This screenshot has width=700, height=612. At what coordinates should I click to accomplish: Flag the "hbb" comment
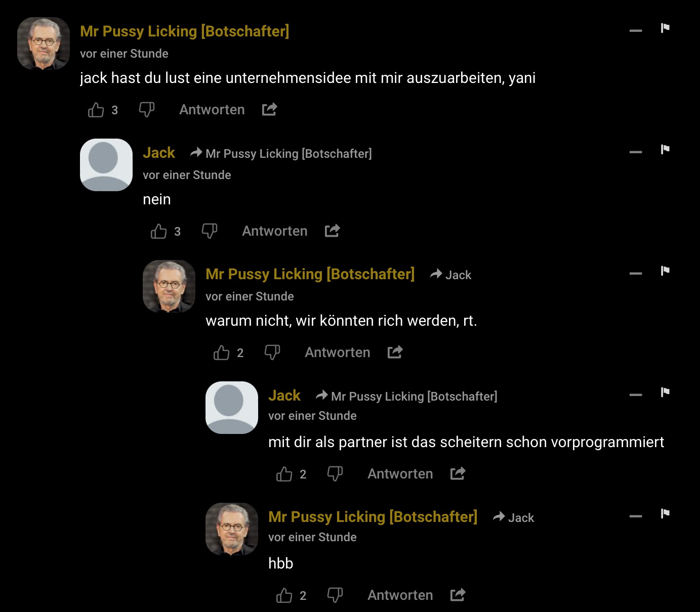click(x=665, y=514)
